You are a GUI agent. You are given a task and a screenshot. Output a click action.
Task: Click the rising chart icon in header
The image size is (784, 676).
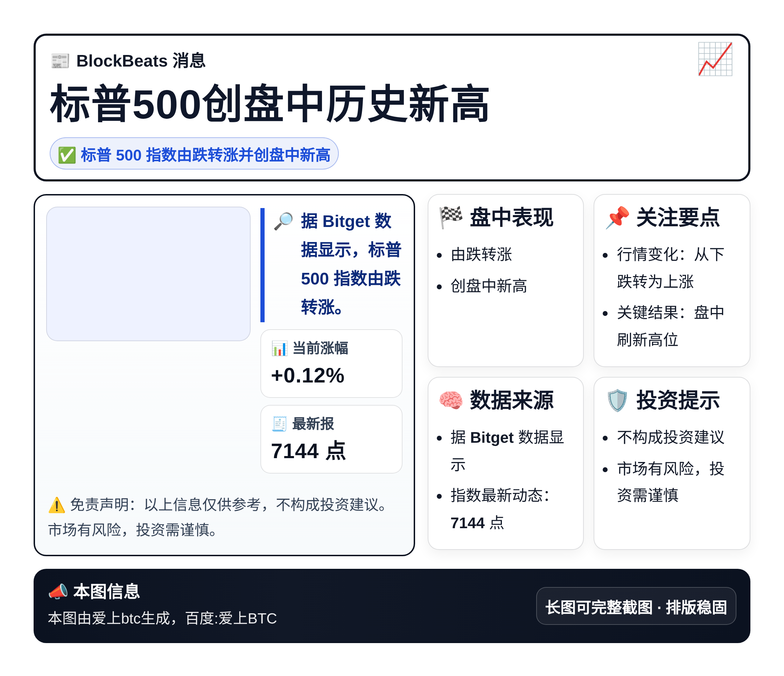(715, 59)
